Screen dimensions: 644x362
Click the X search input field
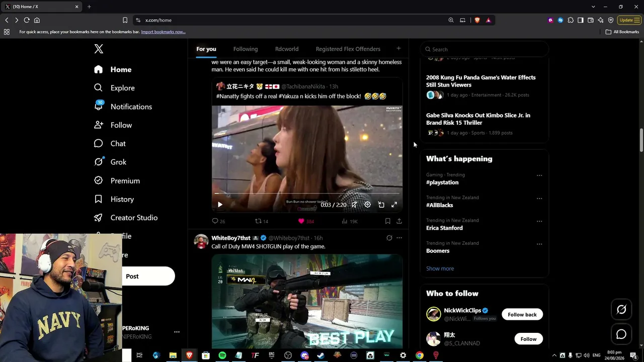484,49
